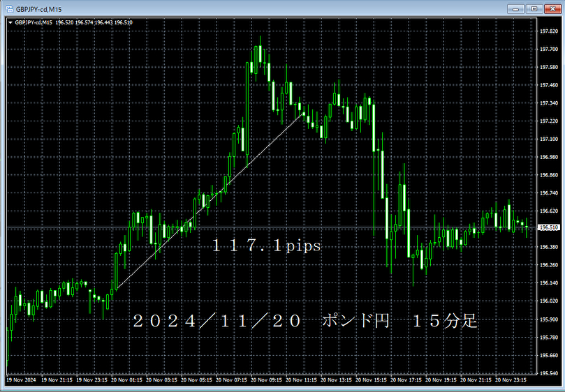Viewport: 565px width, 392px height.
Task: Click the 196.860 price scale value
Action: 549,175
